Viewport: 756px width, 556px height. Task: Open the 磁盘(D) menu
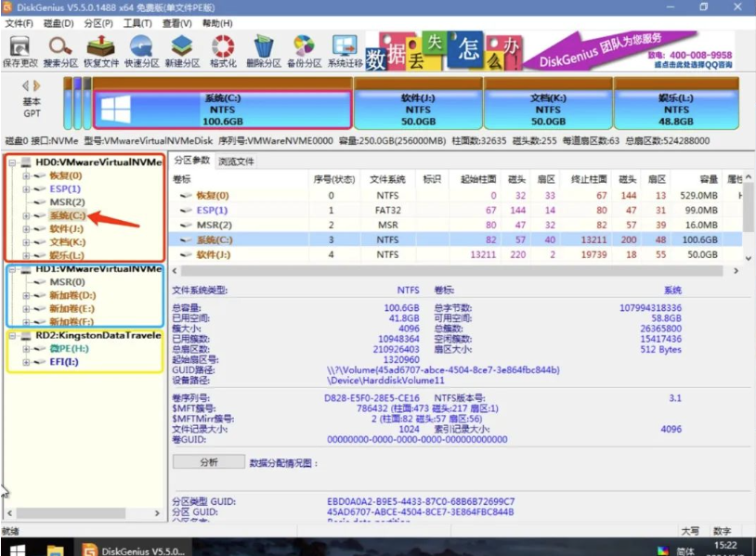coord(59,23)
